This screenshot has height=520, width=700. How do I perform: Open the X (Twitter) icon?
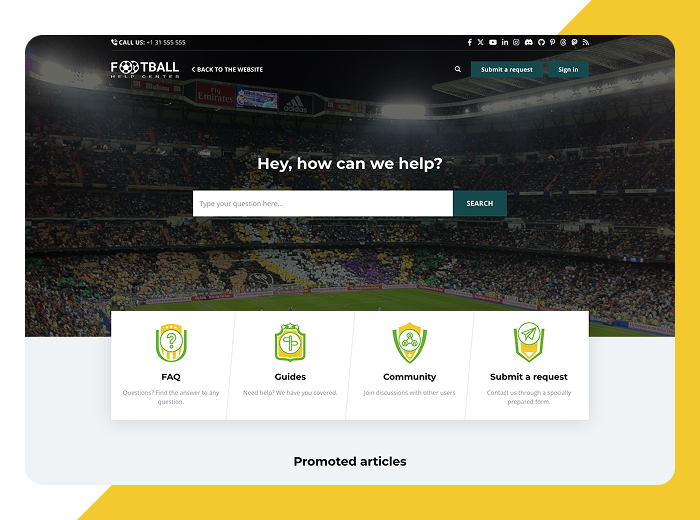coord(480,42)
